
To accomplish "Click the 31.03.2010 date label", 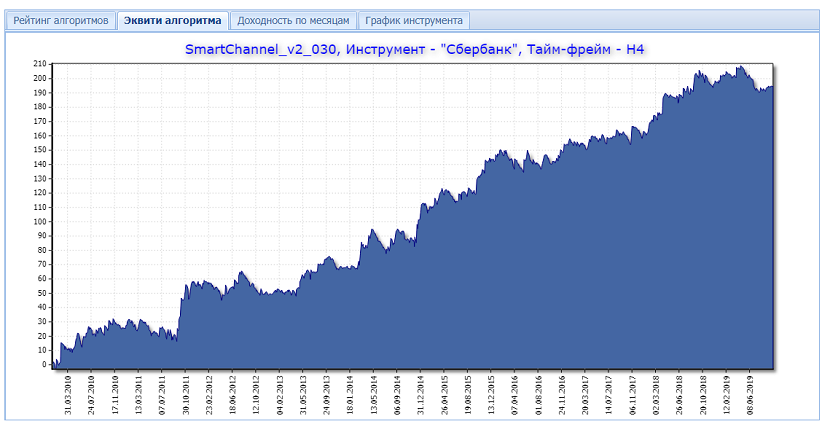I will click(69, 395).
